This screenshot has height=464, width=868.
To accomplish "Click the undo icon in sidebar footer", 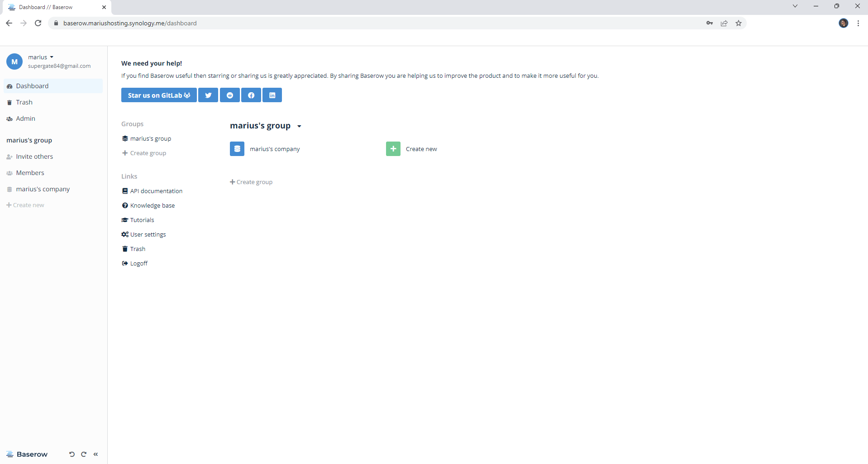I will 72,454.
